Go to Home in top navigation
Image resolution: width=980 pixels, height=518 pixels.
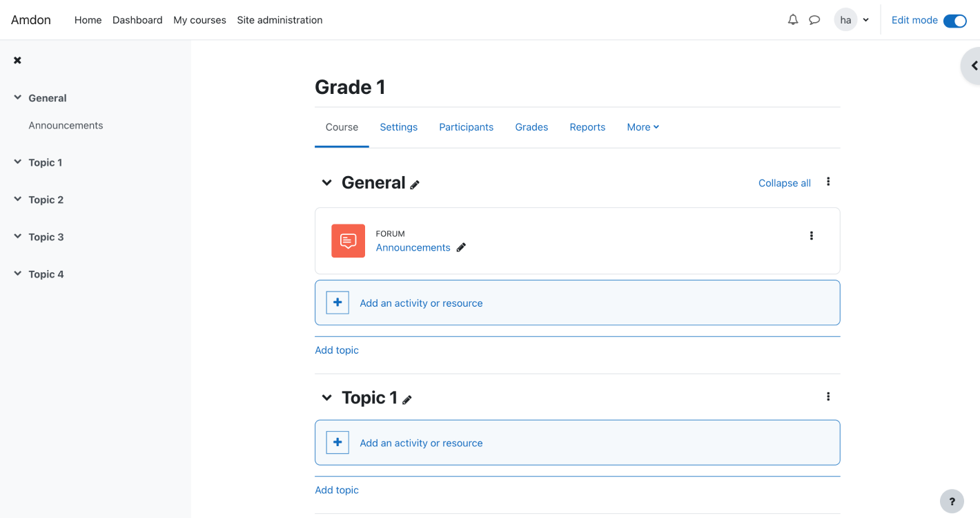[x=88, y=20]
